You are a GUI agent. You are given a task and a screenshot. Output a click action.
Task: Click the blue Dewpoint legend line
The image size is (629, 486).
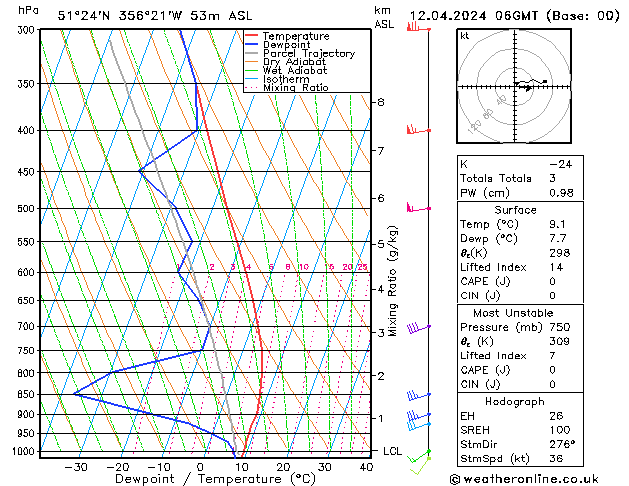click(x=252, y=45)
